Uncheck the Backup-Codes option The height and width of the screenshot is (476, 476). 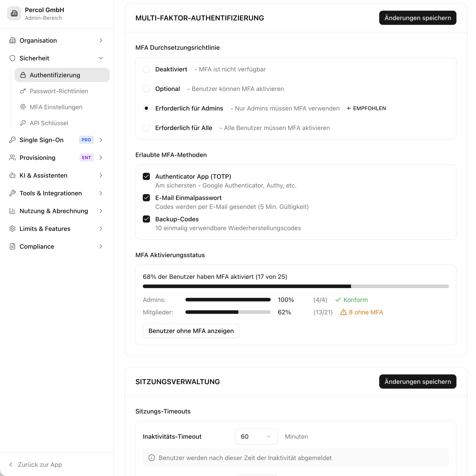pos(146,219)
